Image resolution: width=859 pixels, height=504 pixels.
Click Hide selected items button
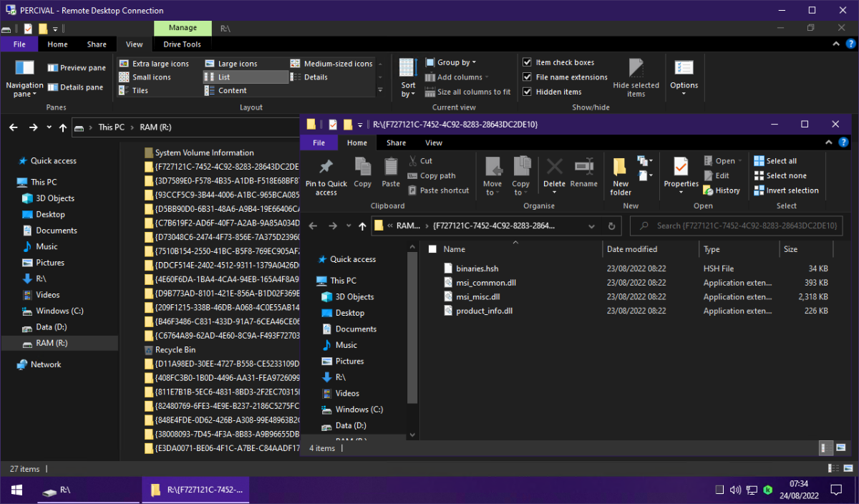point(636,78)
